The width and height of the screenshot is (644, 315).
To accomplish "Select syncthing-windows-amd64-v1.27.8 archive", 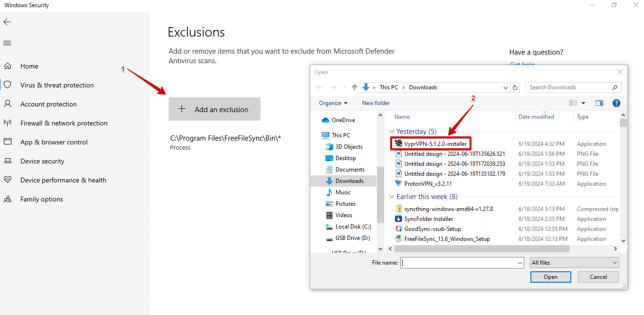I will (x=444, y=209).
